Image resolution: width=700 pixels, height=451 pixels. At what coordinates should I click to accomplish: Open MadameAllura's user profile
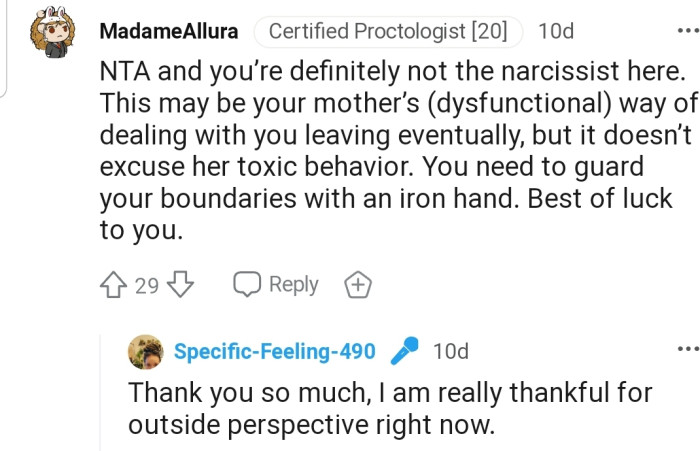169,32
